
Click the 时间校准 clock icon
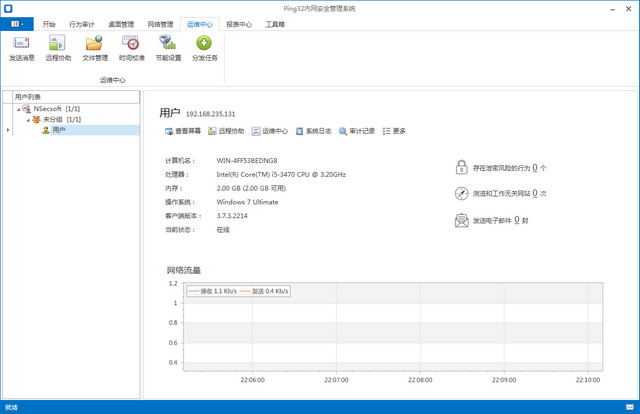(131, 47)
